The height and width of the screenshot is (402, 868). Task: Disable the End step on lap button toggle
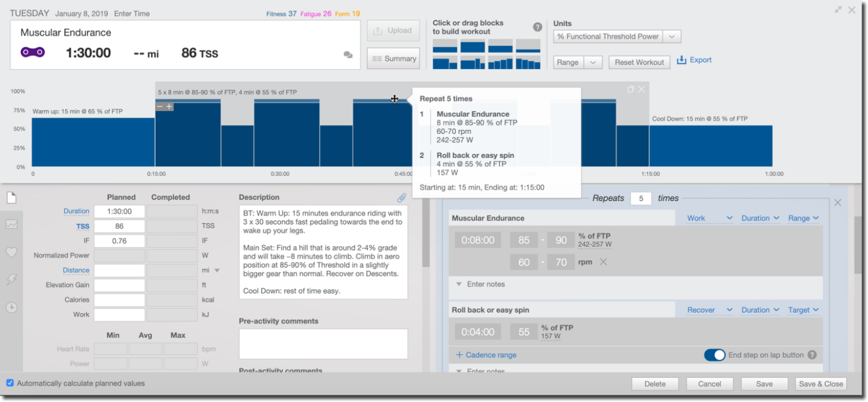[715, 355]
